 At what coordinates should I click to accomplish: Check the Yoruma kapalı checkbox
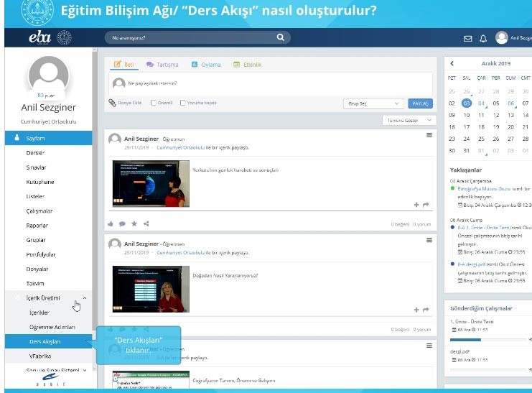tap(182, 103)
